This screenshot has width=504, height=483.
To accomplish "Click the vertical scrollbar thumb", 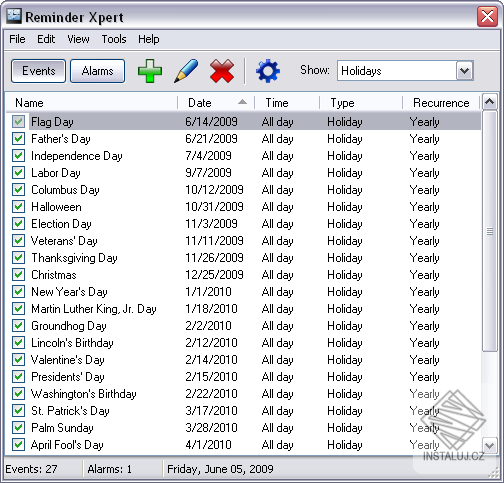I will [x=489, y=231].
